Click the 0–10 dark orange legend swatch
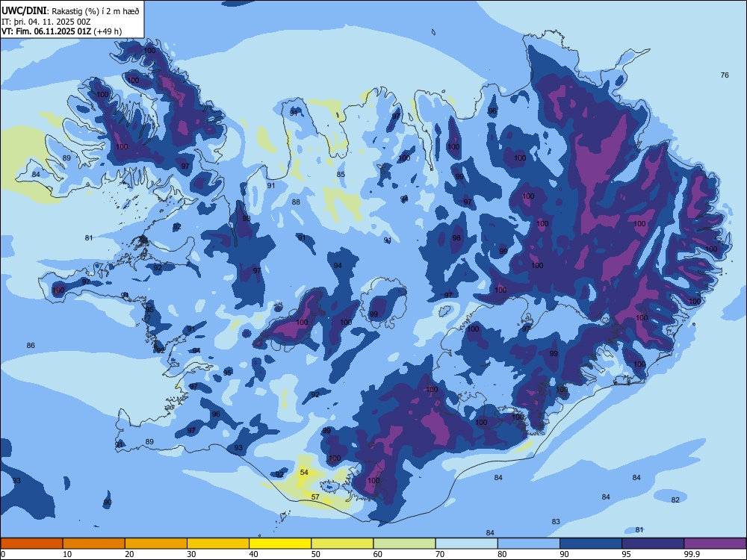The width and height of the screenshot is (747, 560). [31, 544]
